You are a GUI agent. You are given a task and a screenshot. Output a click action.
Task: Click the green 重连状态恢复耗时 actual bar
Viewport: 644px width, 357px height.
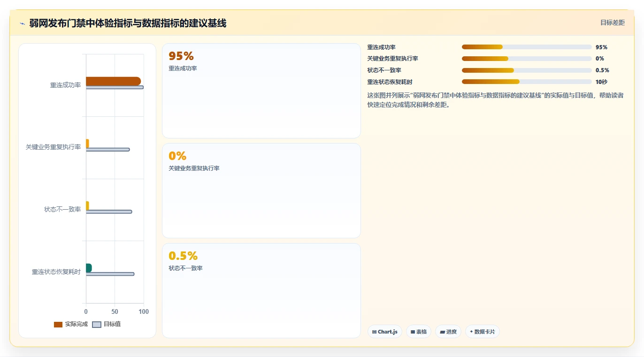tap(89, 268)
